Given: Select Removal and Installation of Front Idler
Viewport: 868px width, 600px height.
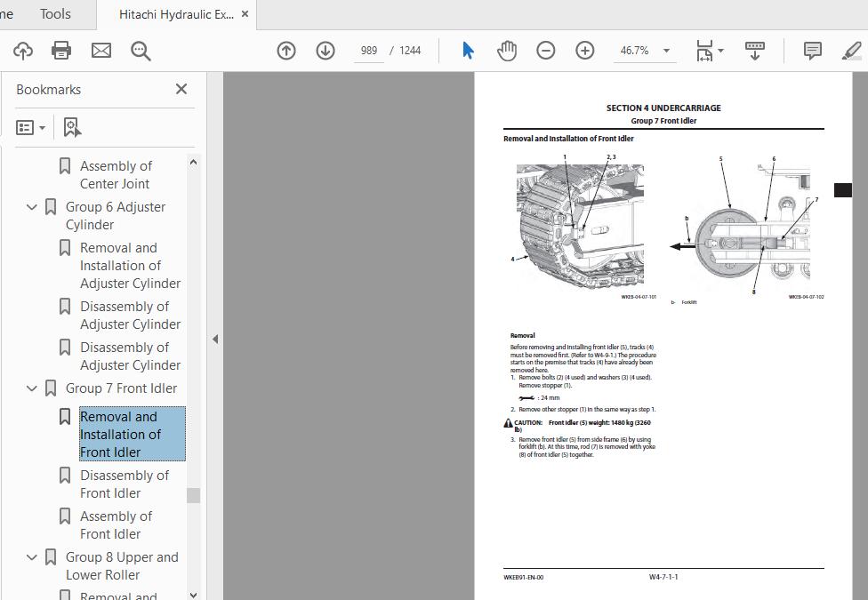Looking at the screenshot, I should [x=133, y=434].
